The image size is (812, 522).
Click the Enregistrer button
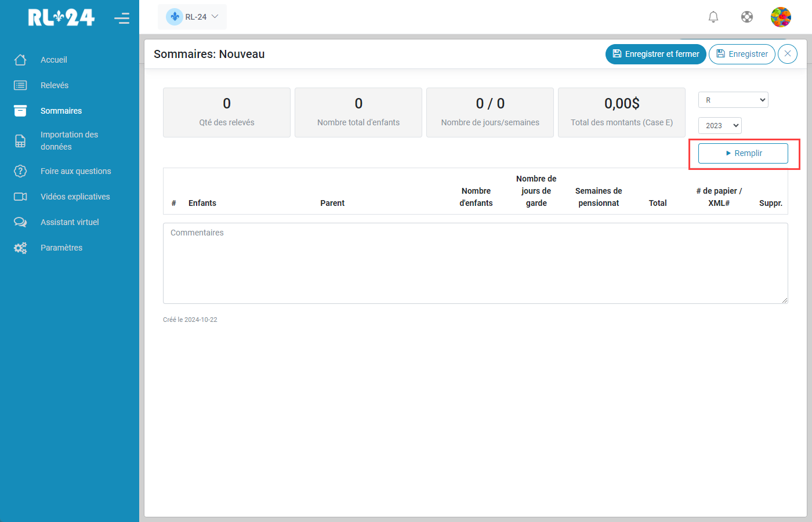click(x=742, y=54)
